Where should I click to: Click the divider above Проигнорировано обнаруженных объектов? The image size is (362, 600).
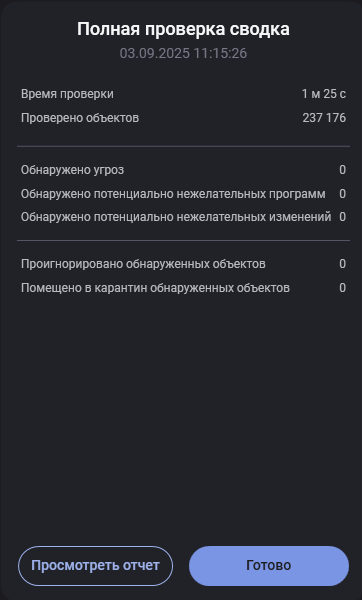point(183,240)
